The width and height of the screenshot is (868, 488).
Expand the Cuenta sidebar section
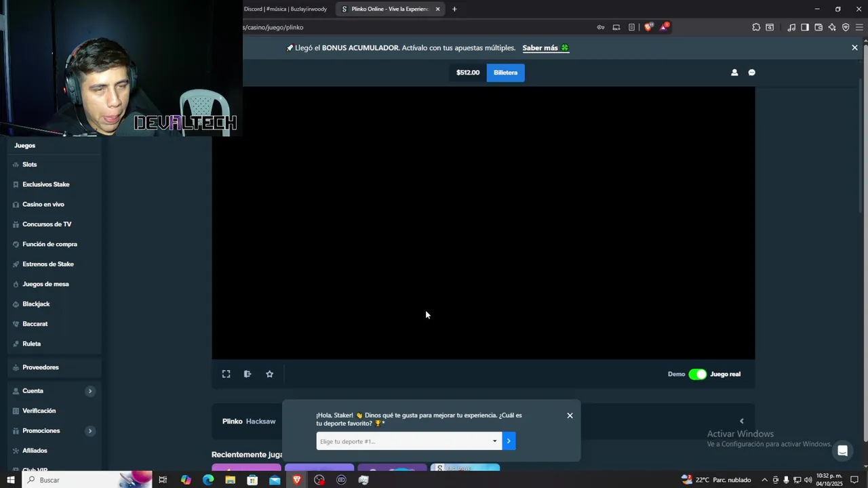pos(90,391)
